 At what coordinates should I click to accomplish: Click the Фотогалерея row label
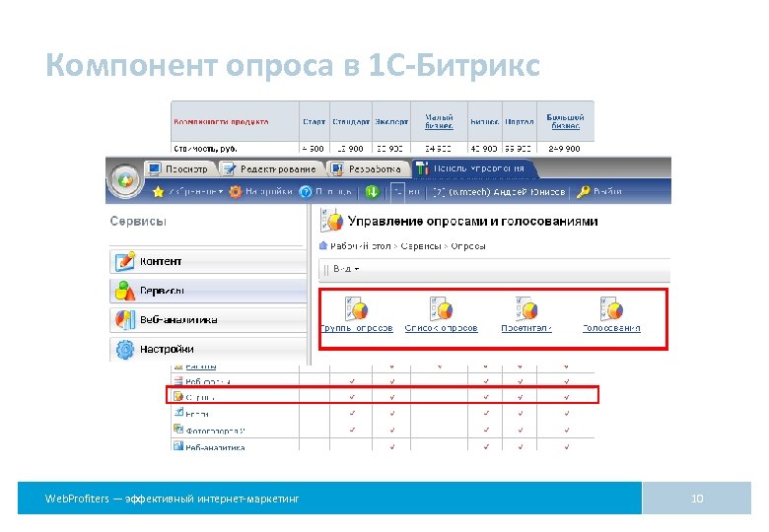click(215, 432)
